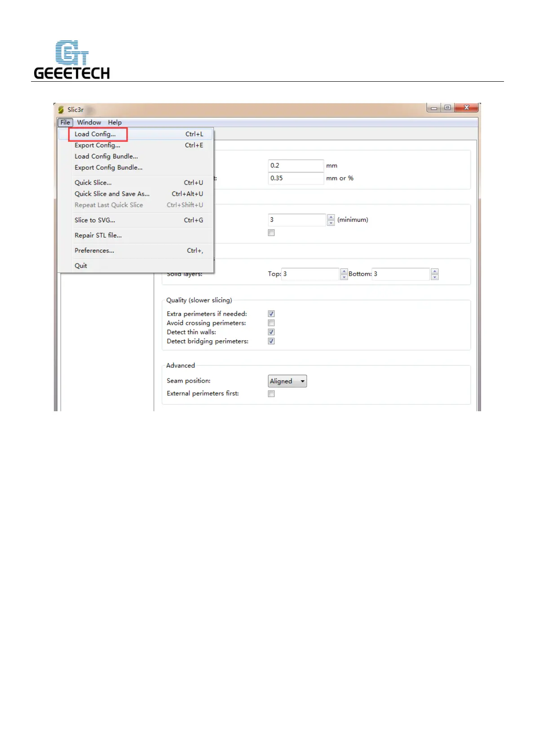Disable Extra perimeters if needed

[271, 314]
